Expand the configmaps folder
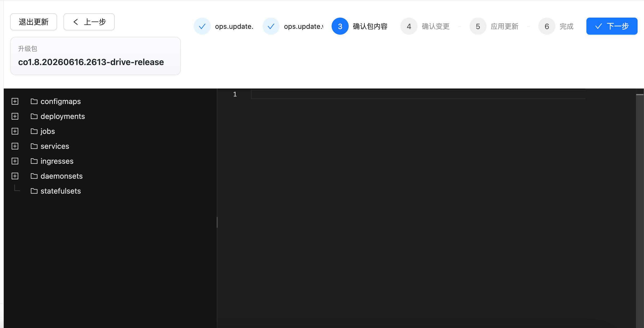644x328 pixels. 15,101
